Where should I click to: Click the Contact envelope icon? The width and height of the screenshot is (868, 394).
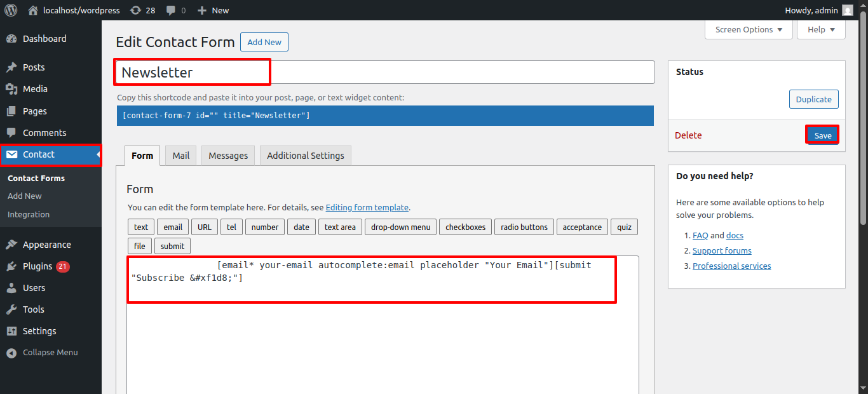click(x=11, y=154)
